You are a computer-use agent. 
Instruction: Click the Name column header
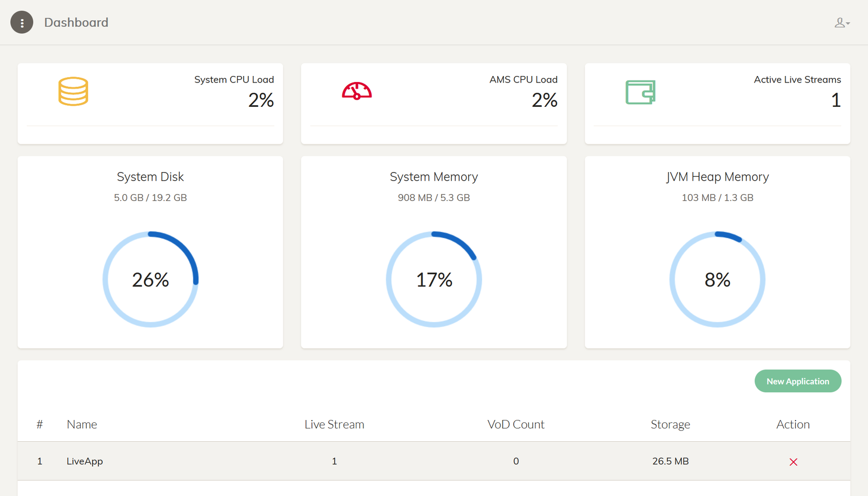point(82,424)
